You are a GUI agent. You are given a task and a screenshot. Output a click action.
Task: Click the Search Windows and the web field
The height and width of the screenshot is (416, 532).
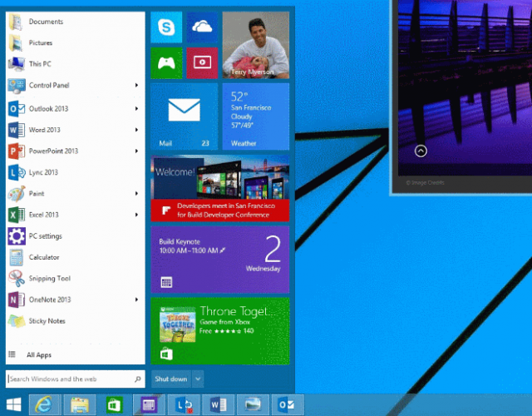tap(76, 379)
